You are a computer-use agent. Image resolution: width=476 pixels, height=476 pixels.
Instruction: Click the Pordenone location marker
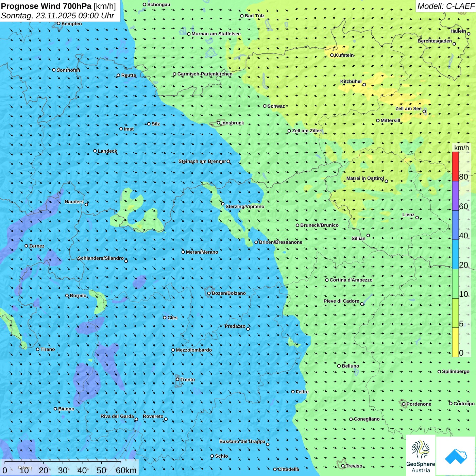(x=404, y=404)
